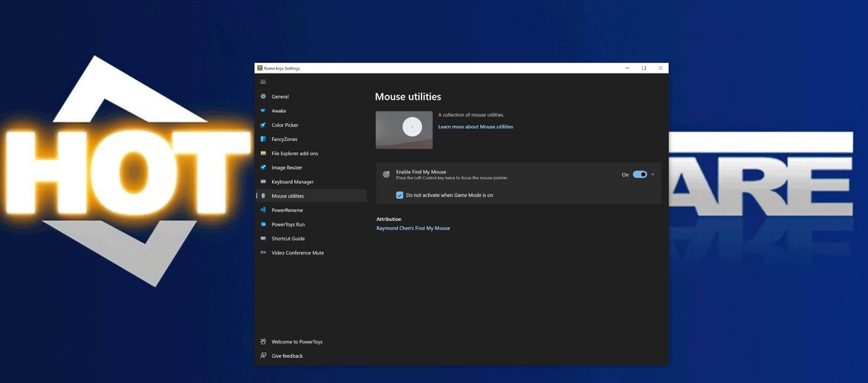868x383 pixels.
Task: Maximize the PowerToys Settings window
Action: point(644,68)
